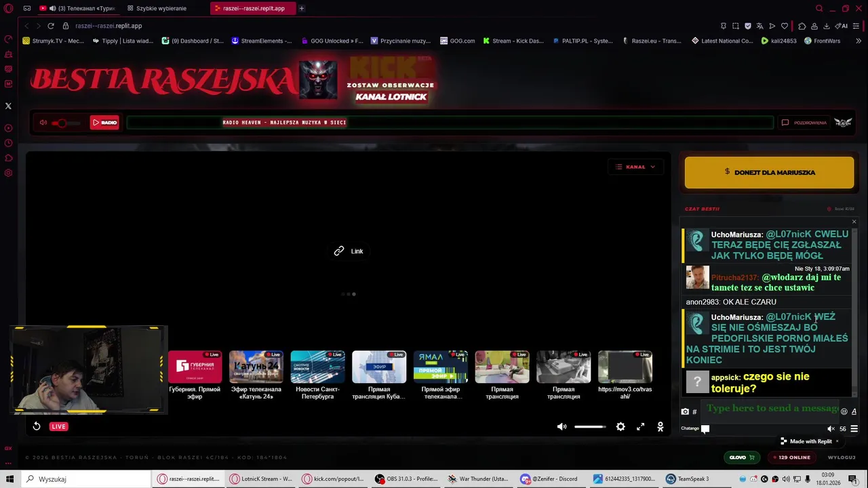Switch to Szybkie wybieranie tab

tap(160, 8)
